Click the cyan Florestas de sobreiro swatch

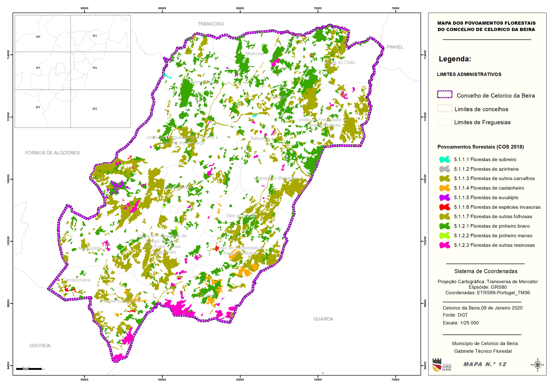click(445, 160)
